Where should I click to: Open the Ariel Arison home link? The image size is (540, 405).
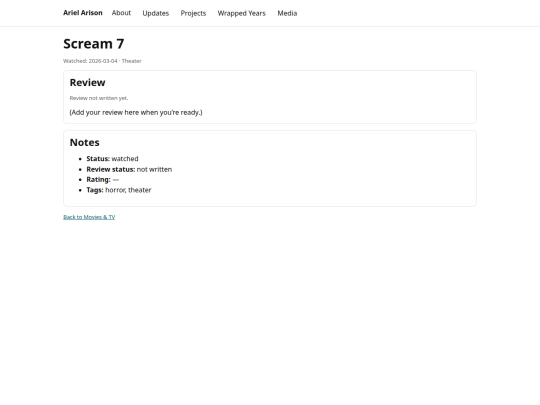coord(83,13)
